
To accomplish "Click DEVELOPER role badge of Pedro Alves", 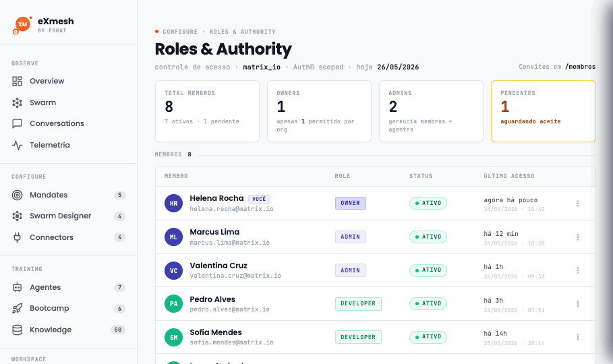I will point(358,304).
